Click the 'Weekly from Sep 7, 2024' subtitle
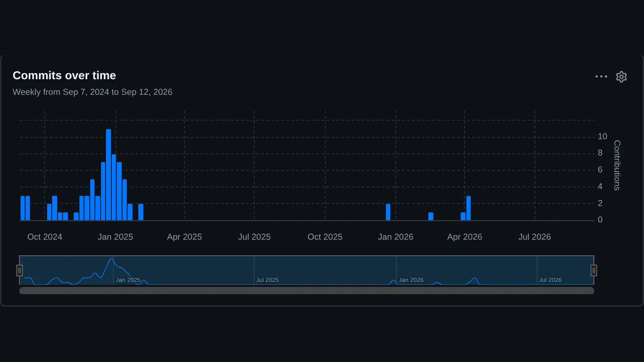The height and width of the screenshot is (362, 644). pos(92,92)
